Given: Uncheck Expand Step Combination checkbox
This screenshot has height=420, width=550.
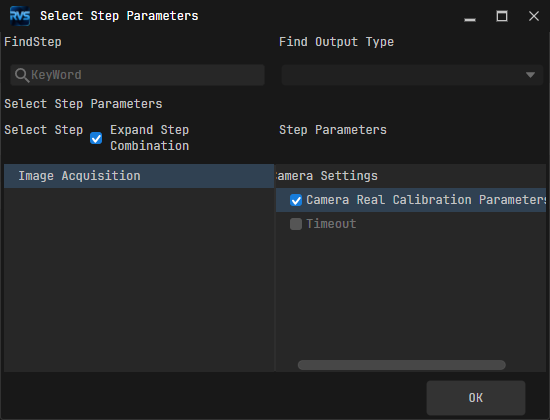Looking at the screenshot, I should 96,138.
